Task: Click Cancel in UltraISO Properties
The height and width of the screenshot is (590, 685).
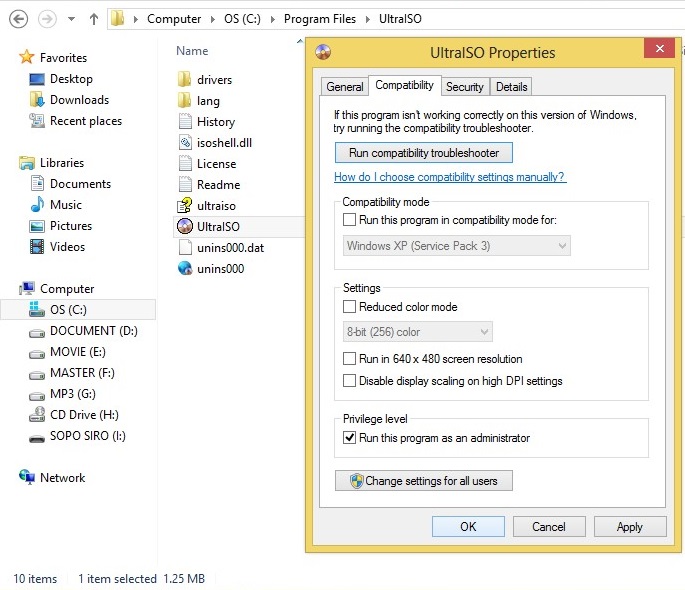Action: point(549,527)
